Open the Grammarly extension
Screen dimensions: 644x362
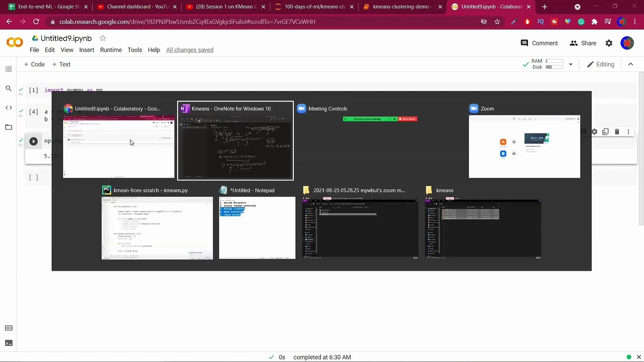pos(581,22)
